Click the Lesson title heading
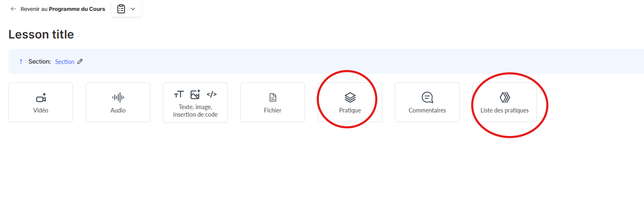Viewport: 644px width, 207px height. tap(41, 34)
